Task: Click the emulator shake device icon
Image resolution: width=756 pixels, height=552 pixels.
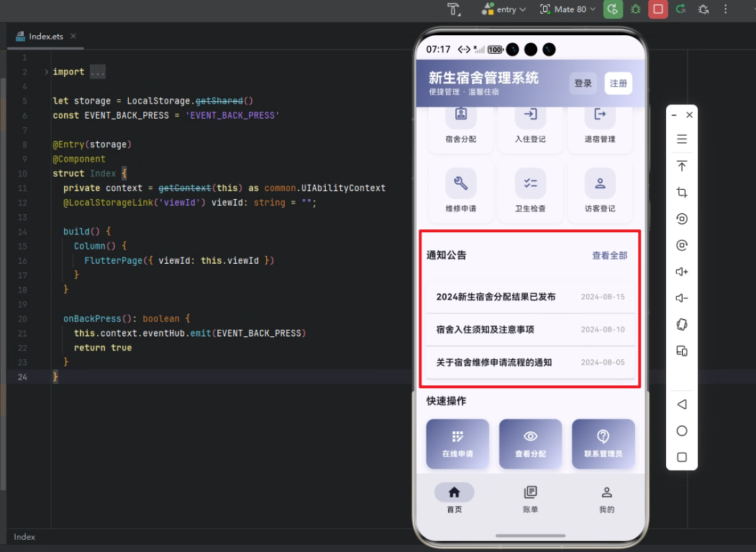Action: [682, 325]
